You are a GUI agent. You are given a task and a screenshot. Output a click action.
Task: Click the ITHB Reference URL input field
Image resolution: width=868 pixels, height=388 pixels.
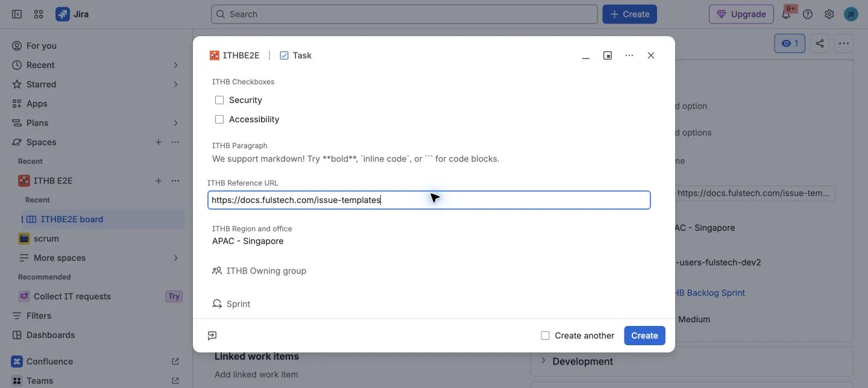pyautogui.click(x=429, y=200)
